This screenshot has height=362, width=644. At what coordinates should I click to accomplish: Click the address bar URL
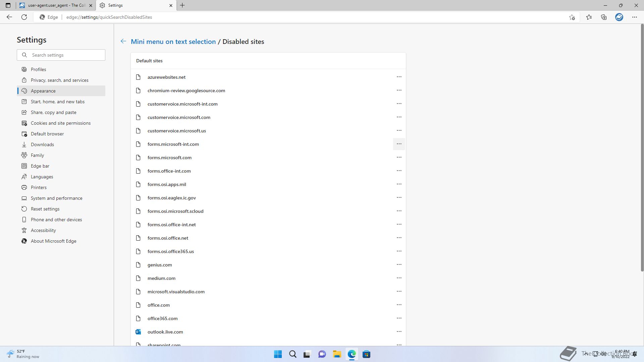pos(109,17)
